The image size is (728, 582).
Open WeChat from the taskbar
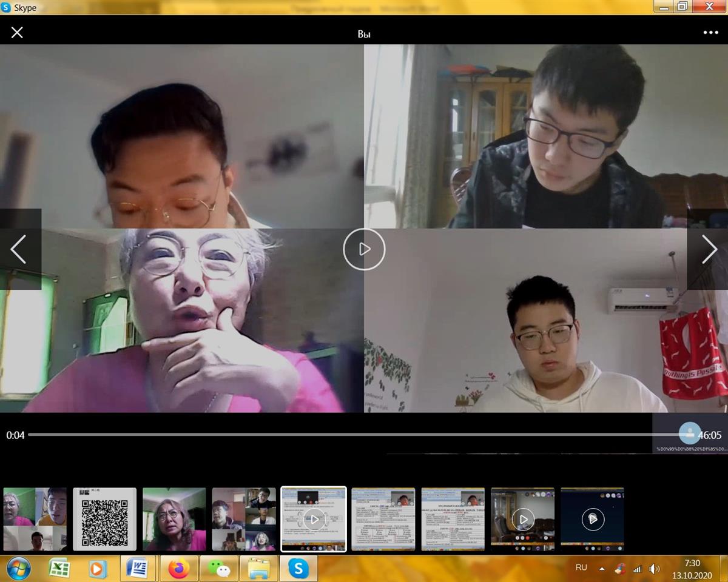coord(219,569)
